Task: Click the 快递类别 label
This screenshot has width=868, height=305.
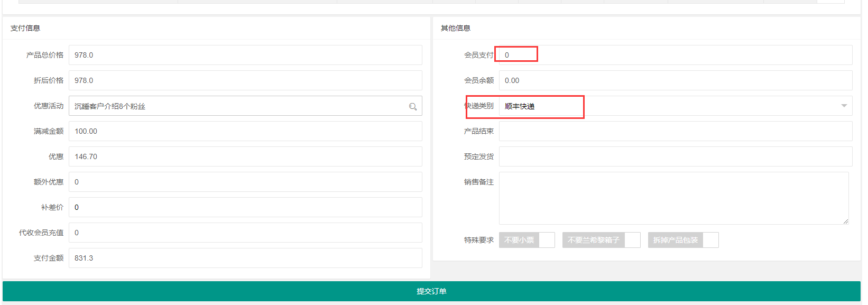Action: pos(479,106)
